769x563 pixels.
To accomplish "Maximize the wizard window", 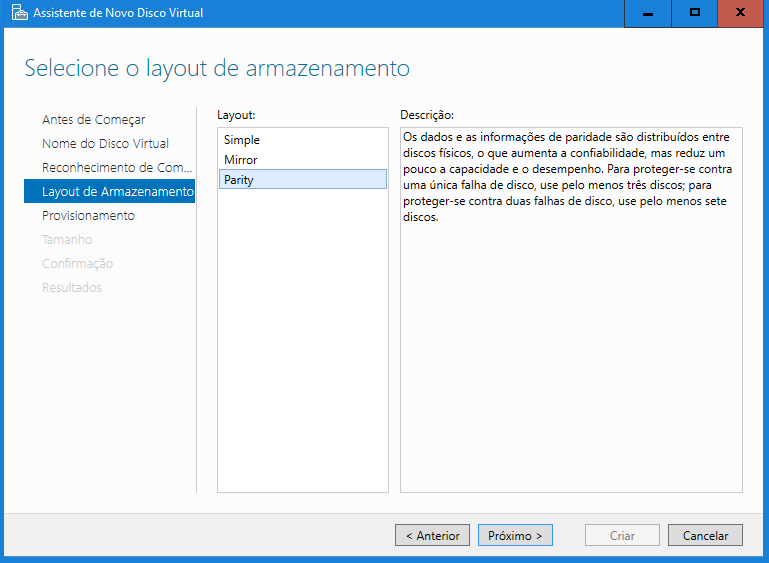I will (695, 13).
